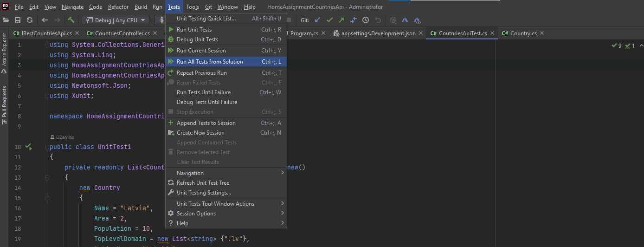This screenshot has width=644, height=247.
Task: Open the Window menu
Action: coord(228,7)
